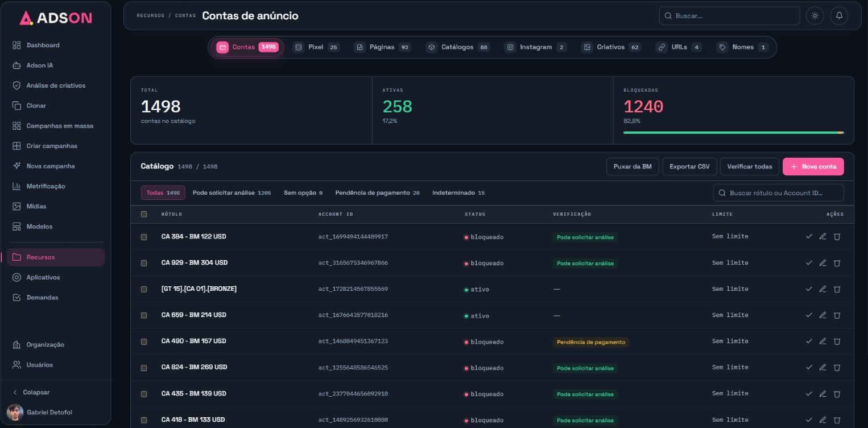Open Mídias in sidebar
The width and height of the screenshot is (868, 428).
pos(56,207)
